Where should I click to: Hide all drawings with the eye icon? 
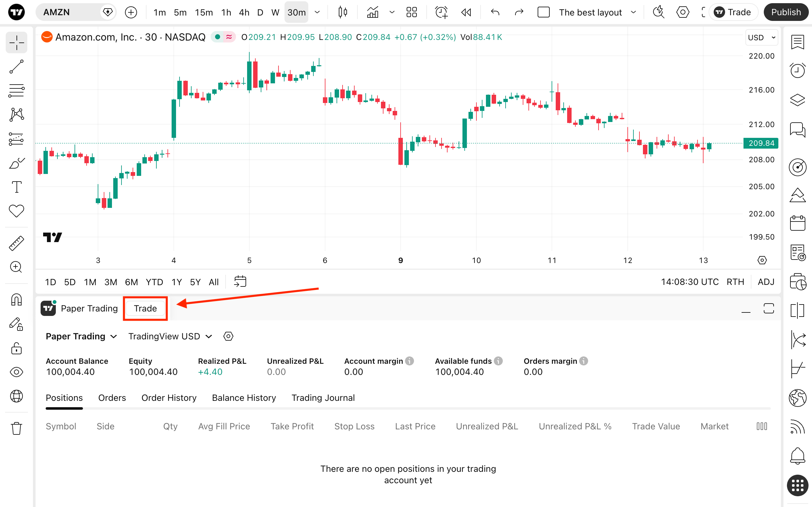click(16, 372)
